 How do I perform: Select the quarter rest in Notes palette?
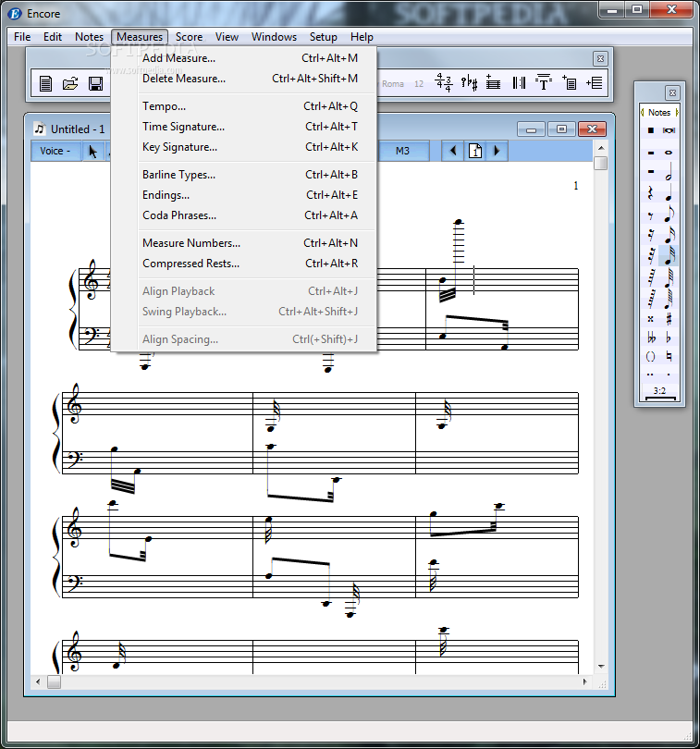point(650,193)
